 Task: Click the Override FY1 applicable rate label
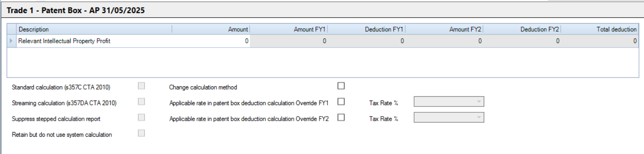tap(249, 103)
